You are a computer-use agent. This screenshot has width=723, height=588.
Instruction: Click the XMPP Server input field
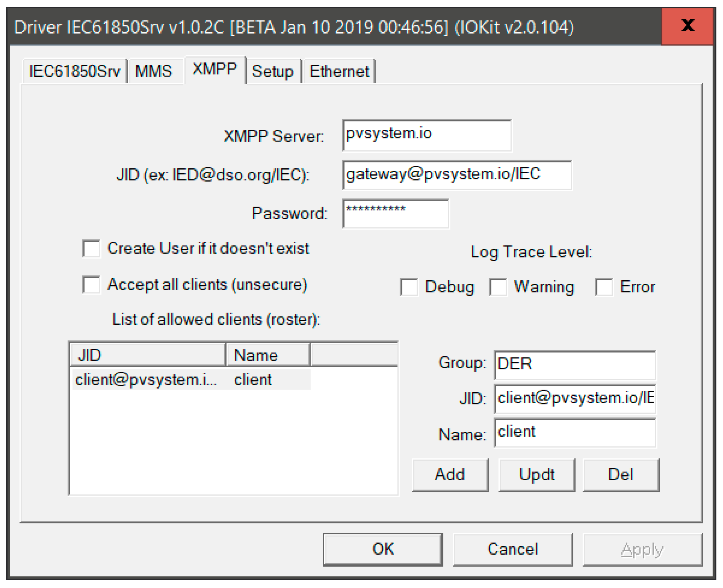[426, 135]
